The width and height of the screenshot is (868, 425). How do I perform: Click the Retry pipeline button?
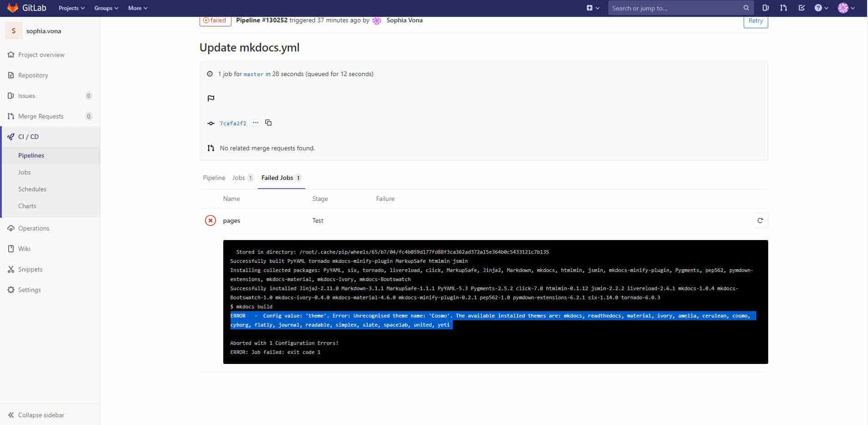coord(755,21)
